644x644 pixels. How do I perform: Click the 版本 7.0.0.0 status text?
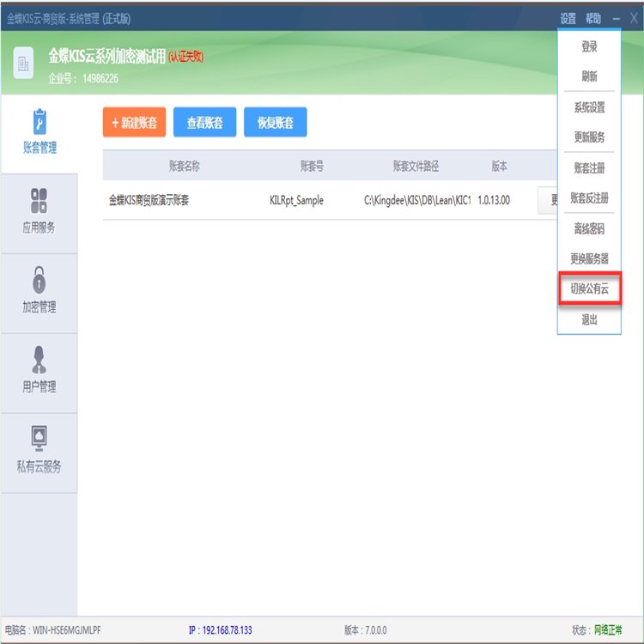coord(366,629)
